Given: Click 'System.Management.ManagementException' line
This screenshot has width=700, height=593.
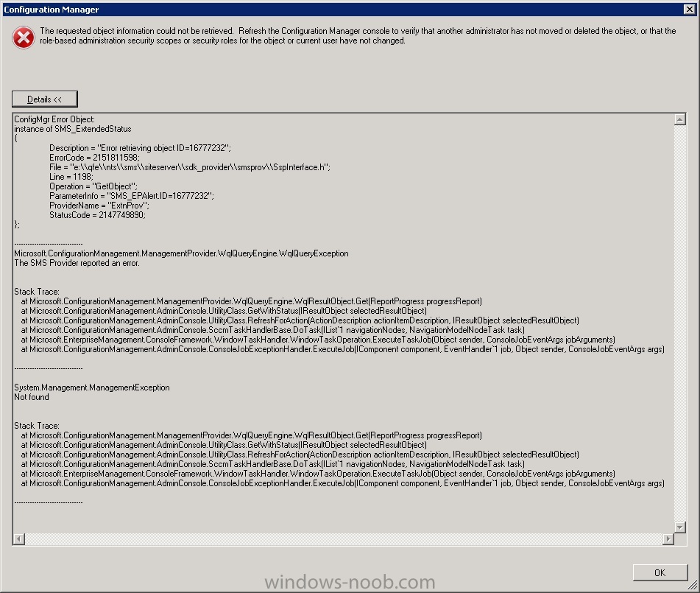Looking at the screenshot, I should coord(92,387).
